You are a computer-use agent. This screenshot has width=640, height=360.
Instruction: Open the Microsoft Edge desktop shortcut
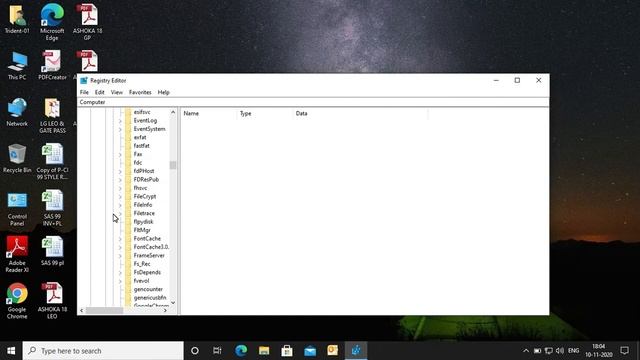[x=52, y=21]
